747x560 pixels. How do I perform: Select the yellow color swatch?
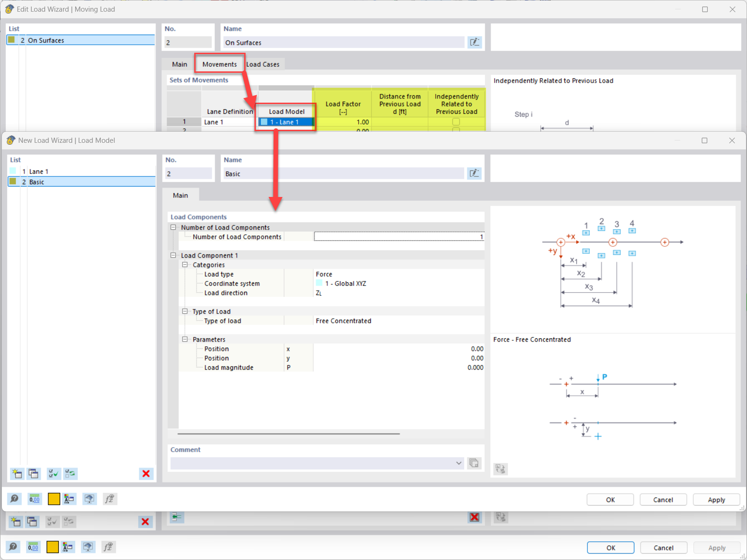pos(54,498)
